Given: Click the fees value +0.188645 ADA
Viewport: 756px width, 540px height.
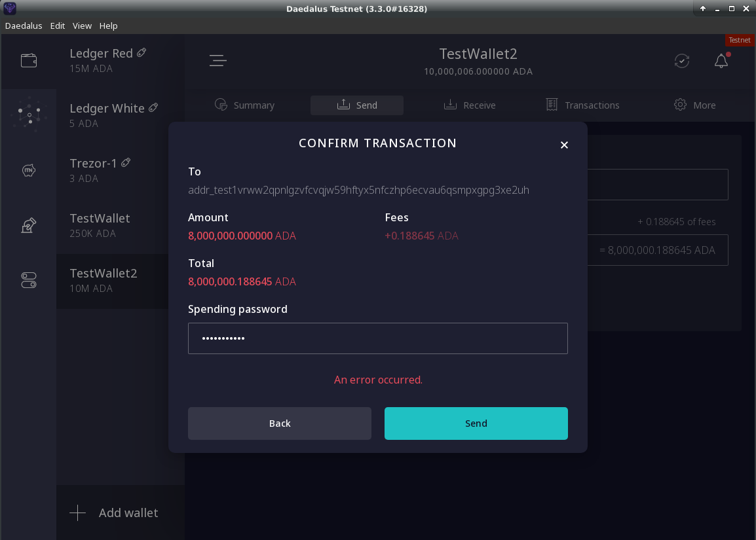Looking at the screenshot, I should 421,236.
